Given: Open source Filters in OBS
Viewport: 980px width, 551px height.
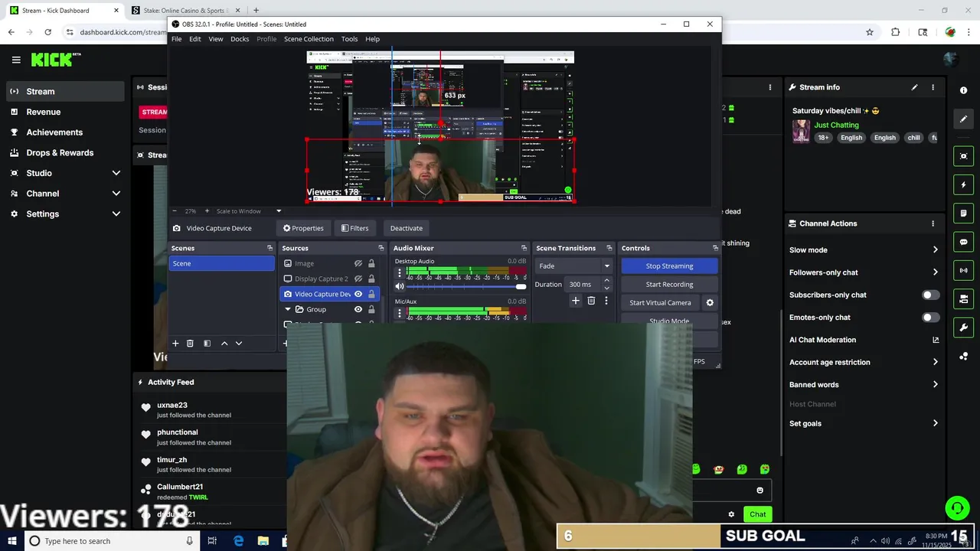Looking at the screenshot, I should [x=354, y=228].
